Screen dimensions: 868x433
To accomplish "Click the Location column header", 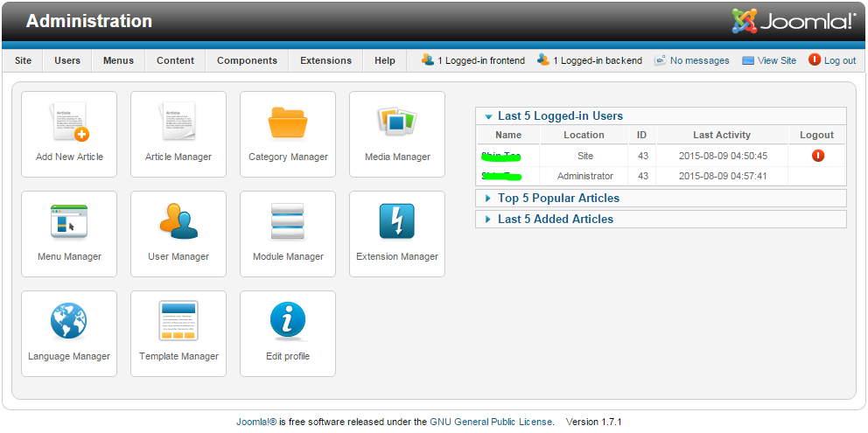I will pos(584,135).
